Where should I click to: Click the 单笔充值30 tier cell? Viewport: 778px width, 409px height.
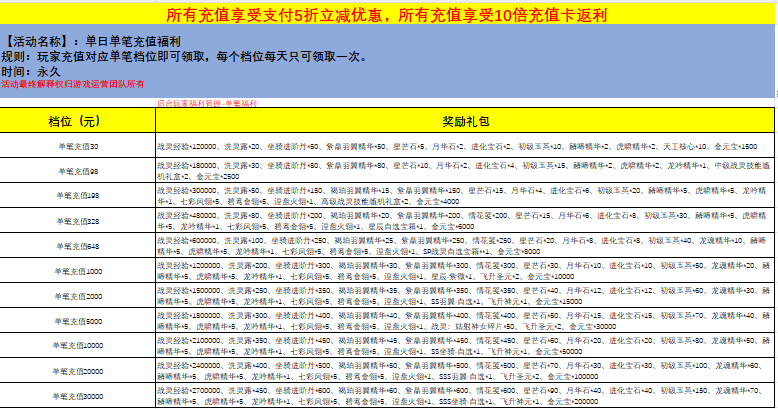point(78,146)
